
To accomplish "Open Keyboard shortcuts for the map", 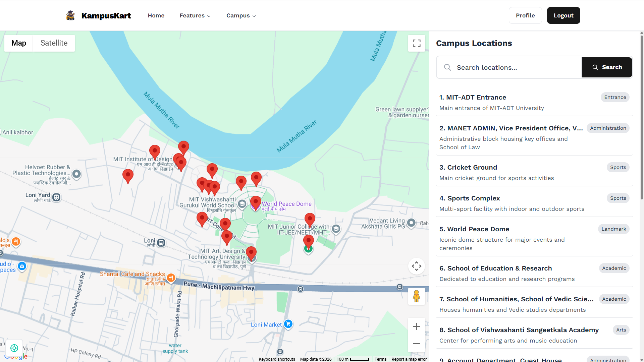I will 277,359.
